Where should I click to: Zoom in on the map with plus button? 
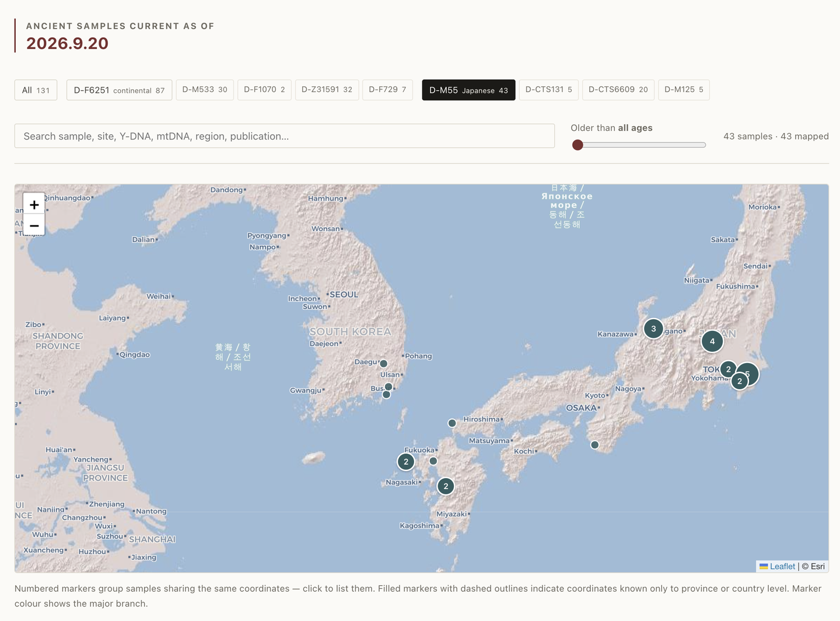[34, 204]
